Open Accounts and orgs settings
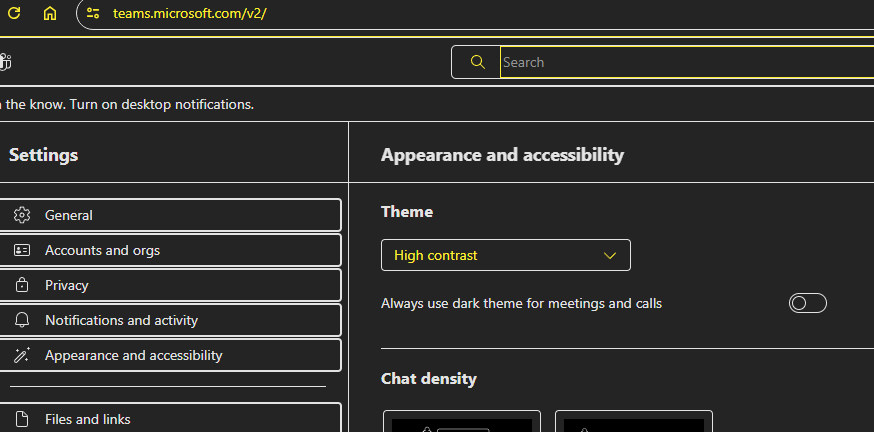874x432 pixels. point(170,250)
